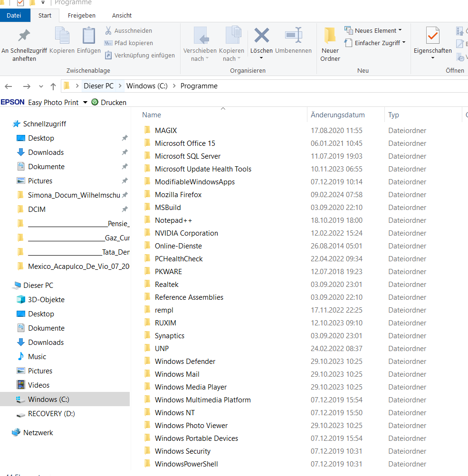Click Quick Access Toolbar customize dropdown arrow
468x476 pixels.
pyautogui.click(x=43, y=3)
